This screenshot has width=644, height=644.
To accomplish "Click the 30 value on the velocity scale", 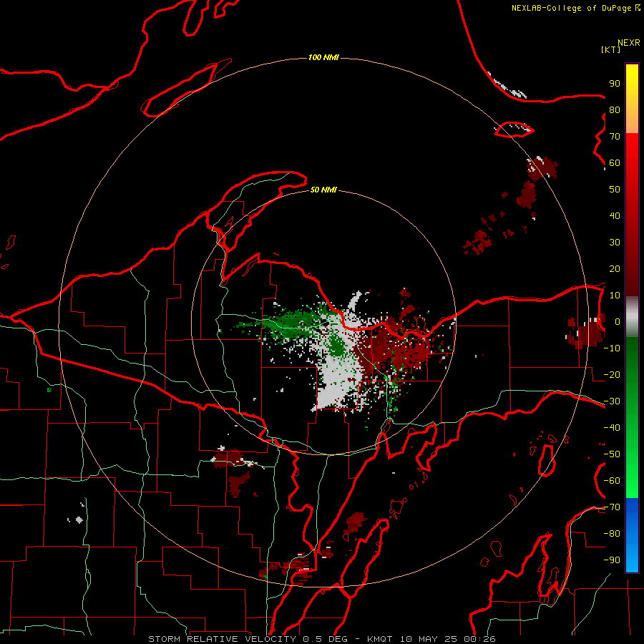I will pos(615,243).
